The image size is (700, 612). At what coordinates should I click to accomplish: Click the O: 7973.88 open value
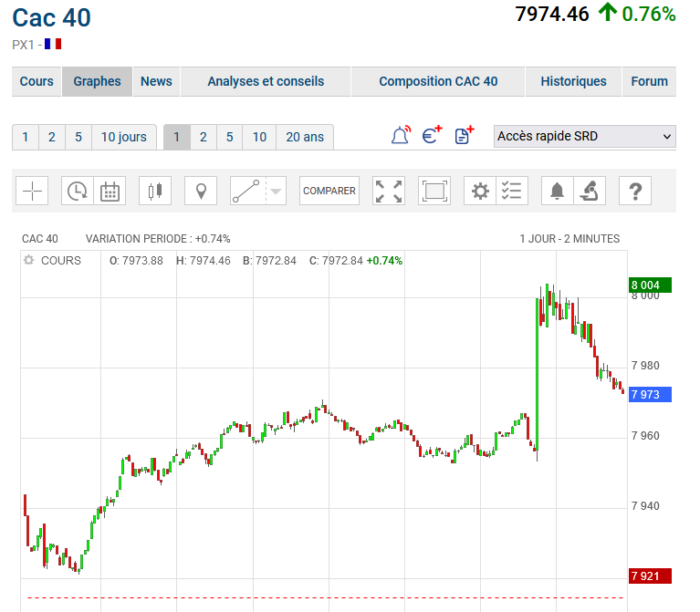tap(136, 261)
